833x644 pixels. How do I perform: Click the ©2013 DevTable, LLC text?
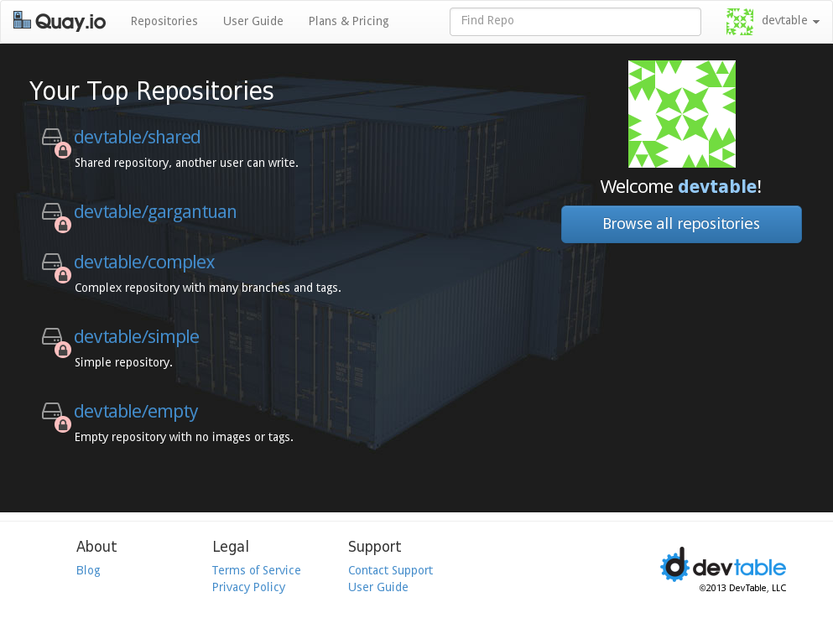[742, 588]
